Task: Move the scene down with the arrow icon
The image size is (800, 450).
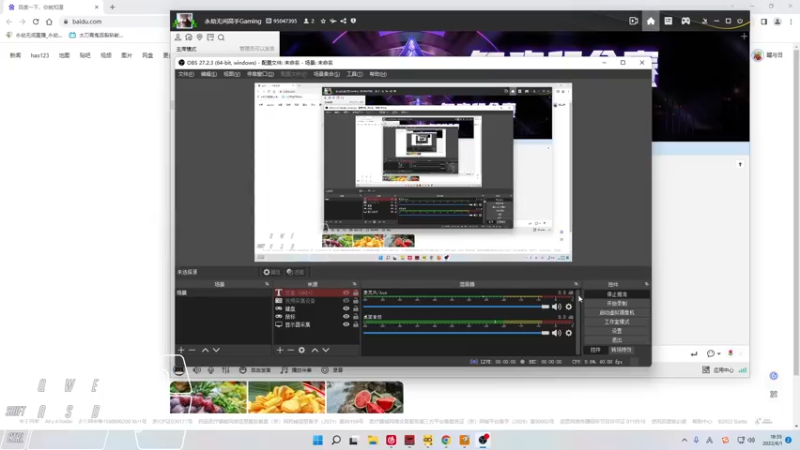Action: (216, 350)
